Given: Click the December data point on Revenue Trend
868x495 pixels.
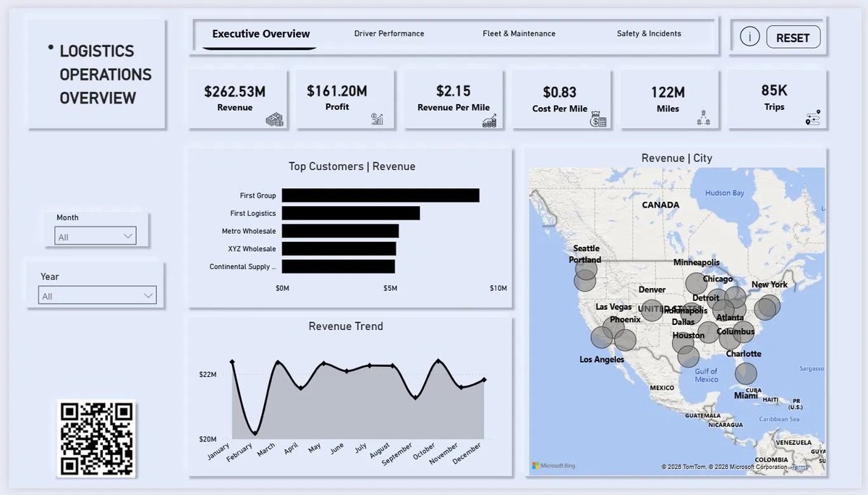Looking at the screenshot, I should pos(484,379).
